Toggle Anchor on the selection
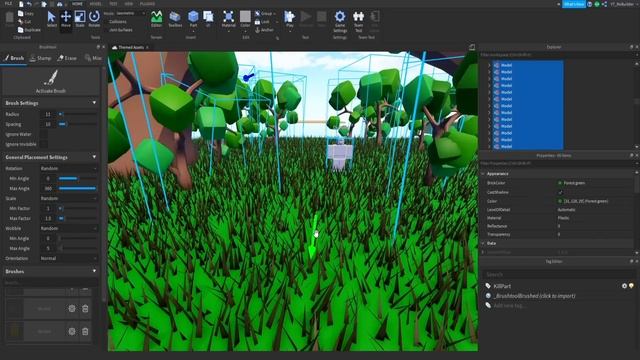640x360 pixels. (x=264, y=30)
